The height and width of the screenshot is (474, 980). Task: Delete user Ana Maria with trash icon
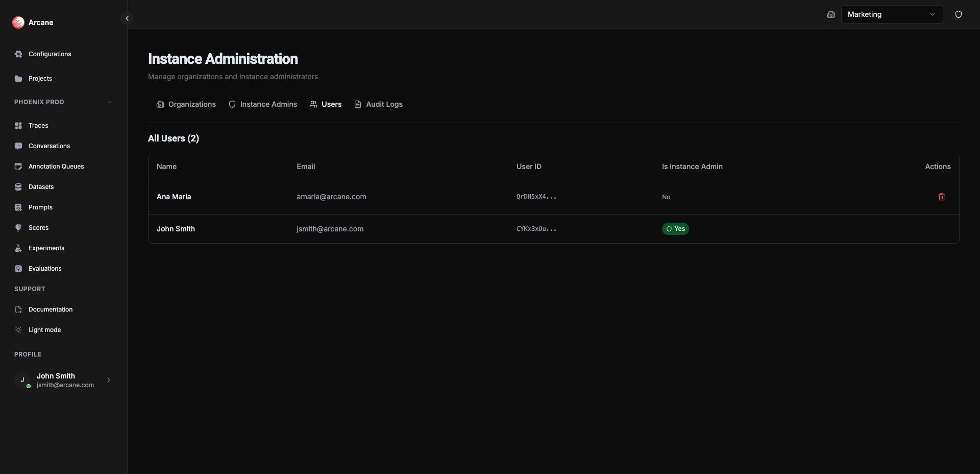coord(941,197)
